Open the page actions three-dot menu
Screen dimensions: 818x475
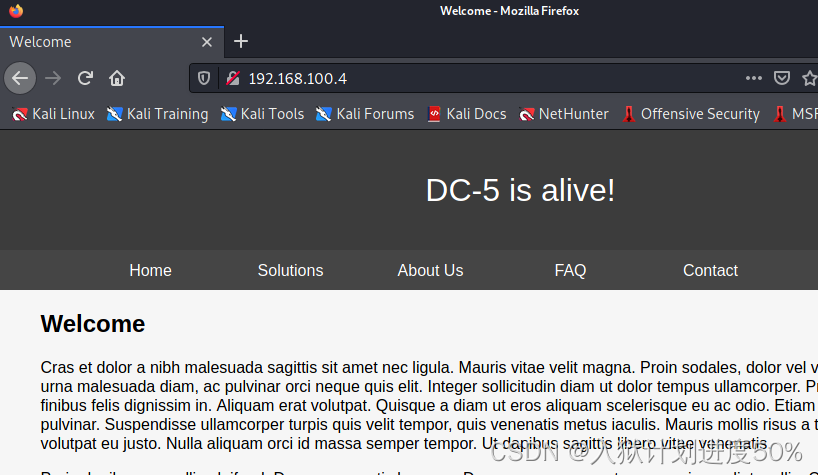tap(754, 78)
